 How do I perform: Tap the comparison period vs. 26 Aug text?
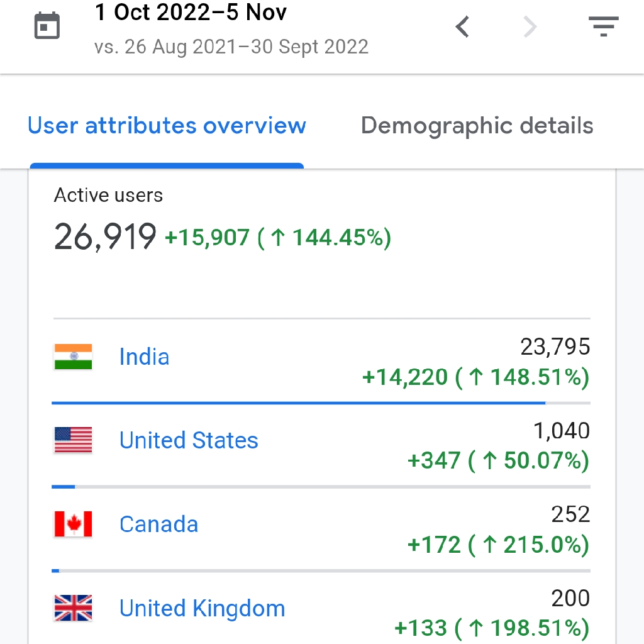[x=231, y=47]
